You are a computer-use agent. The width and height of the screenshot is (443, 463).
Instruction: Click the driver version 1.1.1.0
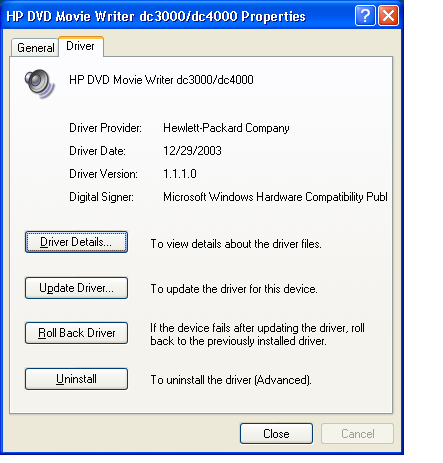(x=180, y=174)
